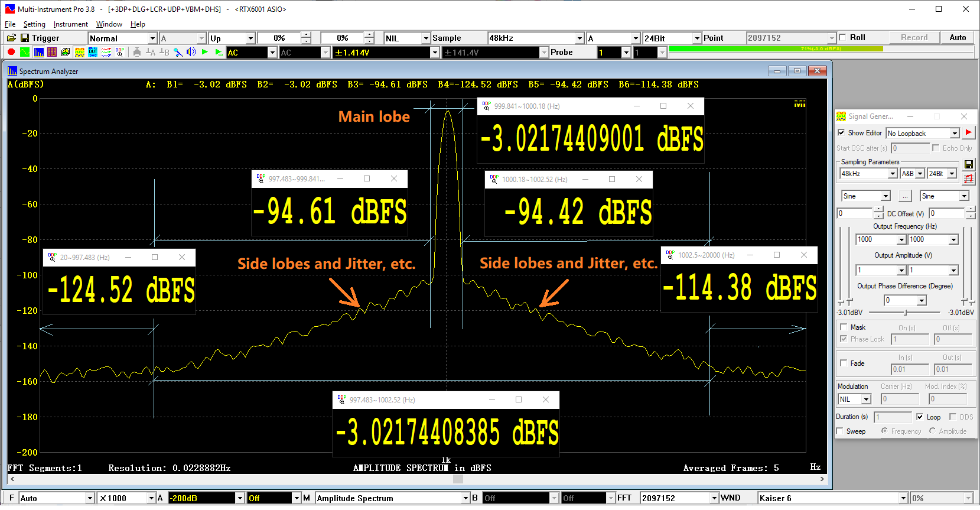Save signal generator settings with floppy icon
The image size is (980, 510).
[969, 164]
